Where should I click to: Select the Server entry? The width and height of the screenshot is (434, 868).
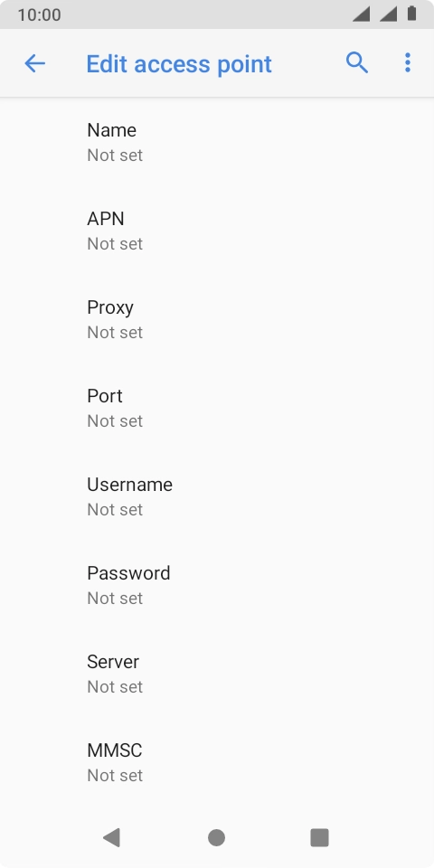[217, 674]
